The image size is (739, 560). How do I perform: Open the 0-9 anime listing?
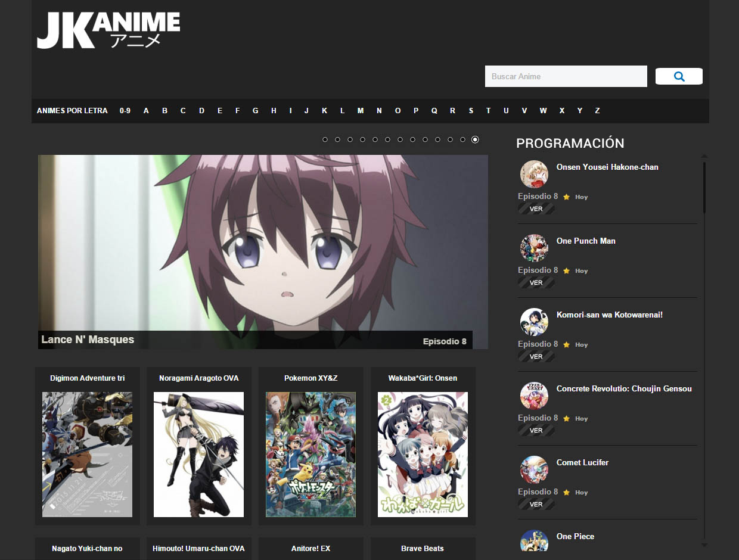125,111
